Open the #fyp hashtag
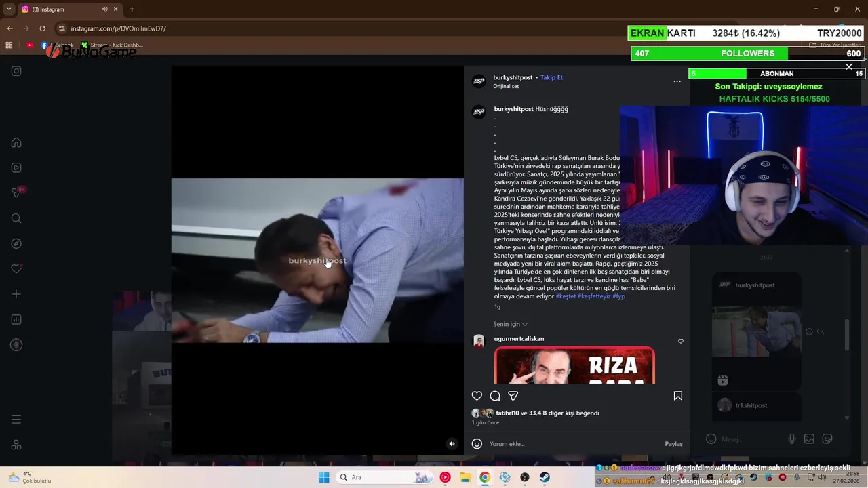Image resolution: width=868 pixels, height=488 pixels. (x=618, y=296)
